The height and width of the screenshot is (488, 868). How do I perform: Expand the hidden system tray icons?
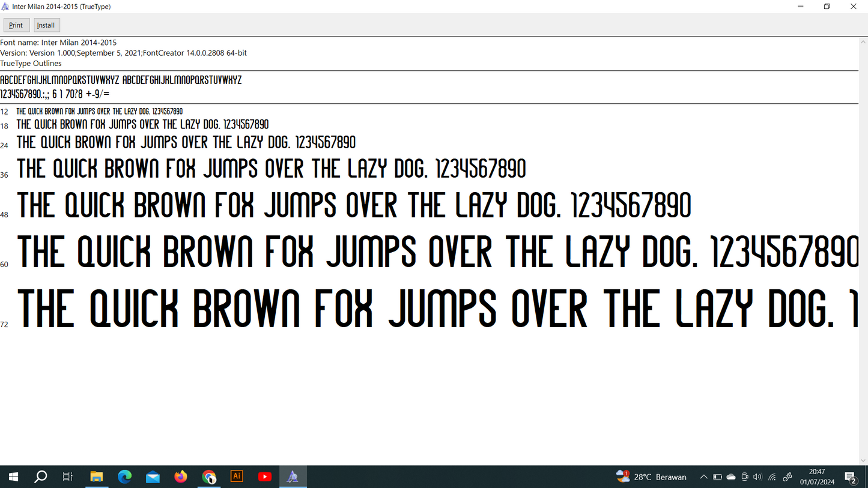tap(703, 477)
